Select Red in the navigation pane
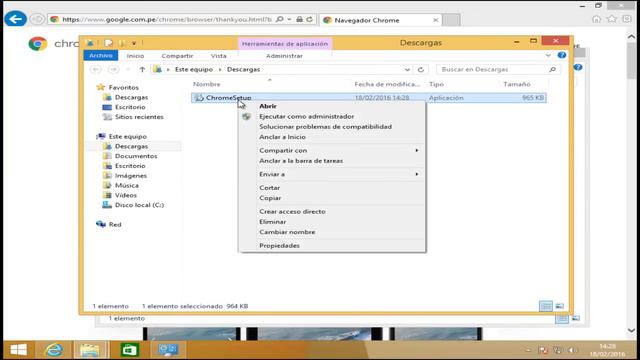The width and height of the screenshot is (640, 360). pyautogui.click(x=115, y=224)
